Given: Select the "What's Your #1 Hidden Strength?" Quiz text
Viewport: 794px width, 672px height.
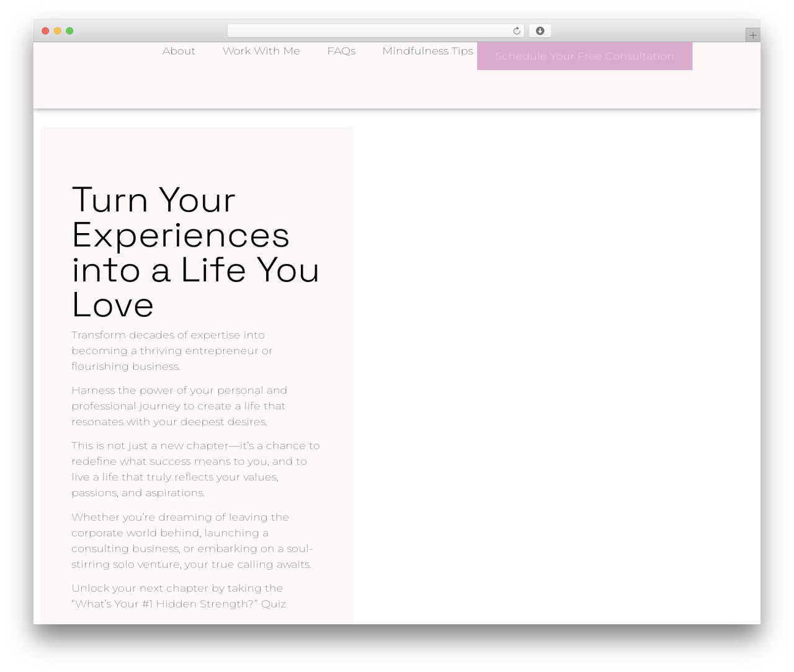Looking at the screenshot, I should 179,604.
